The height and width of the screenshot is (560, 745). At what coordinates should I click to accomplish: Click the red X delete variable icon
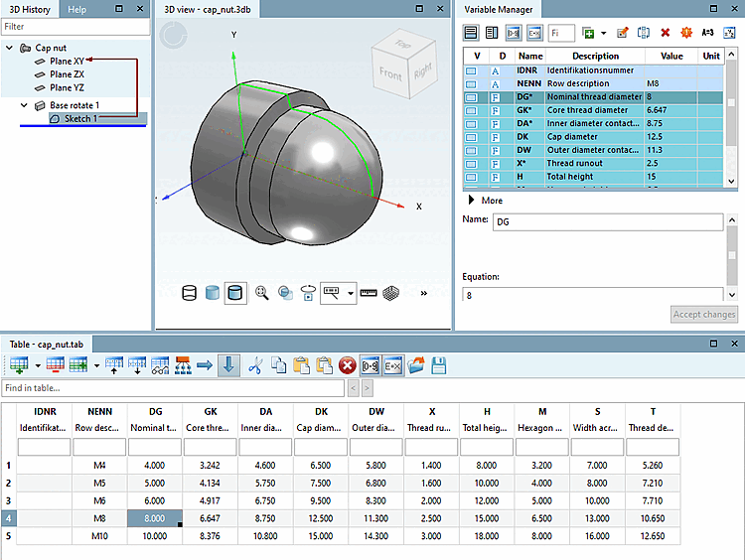665,33
